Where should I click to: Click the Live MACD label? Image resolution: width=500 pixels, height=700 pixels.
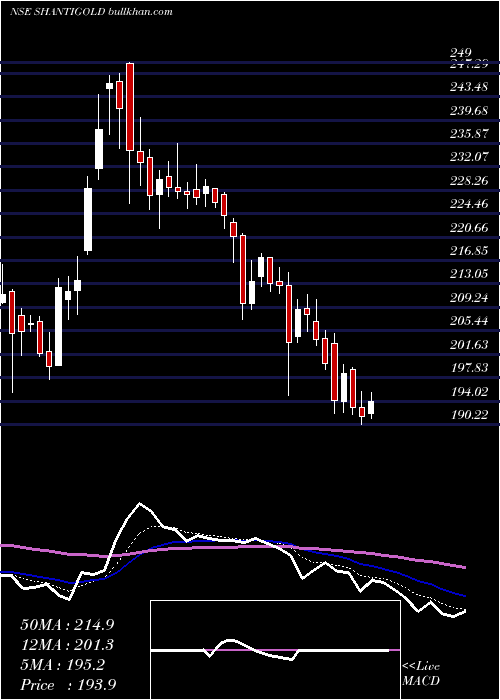click(x=421, y=674)
